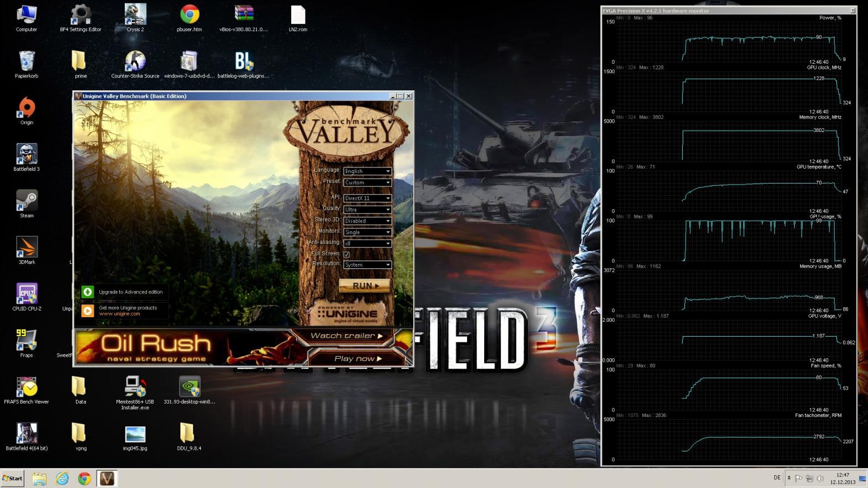Open the windows-7-usbdvd tool icon
The image size is (868, 488).
click(189, 64)
